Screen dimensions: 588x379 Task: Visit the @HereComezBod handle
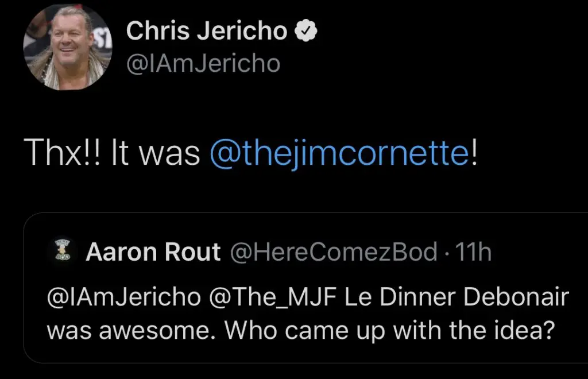[333, 252]
